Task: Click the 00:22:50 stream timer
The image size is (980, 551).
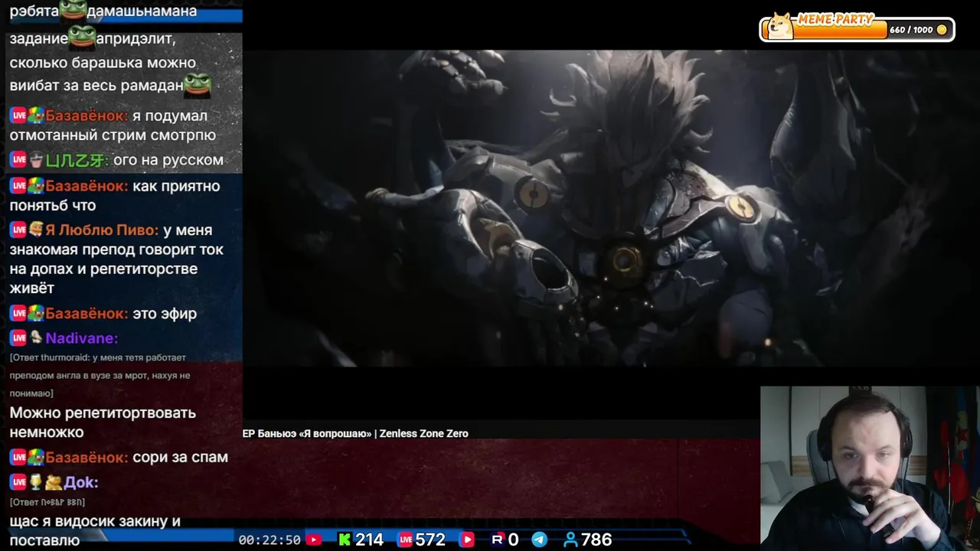Action: click(269, 540)
